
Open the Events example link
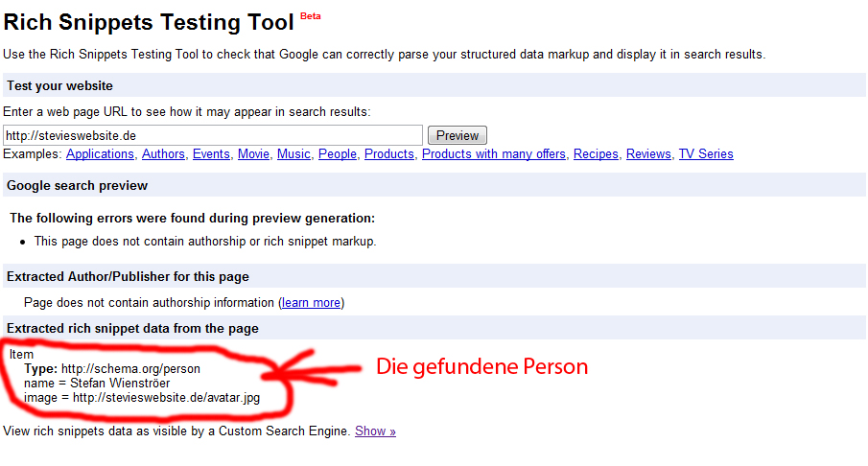(x=211, y=153)
